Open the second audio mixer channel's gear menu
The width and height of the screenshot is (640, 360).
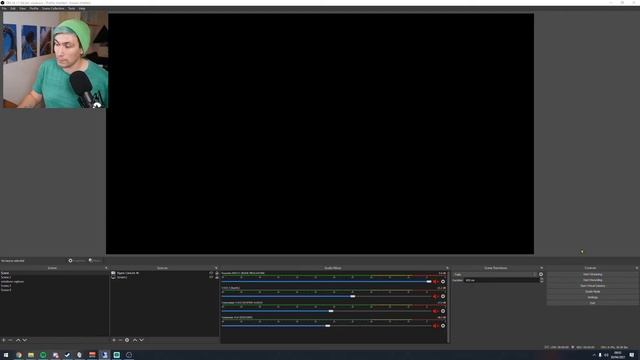click(443, 296)
